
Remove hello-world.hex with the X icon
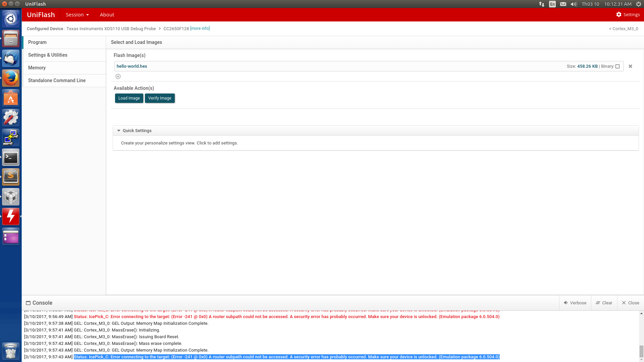tap(630, 66)
